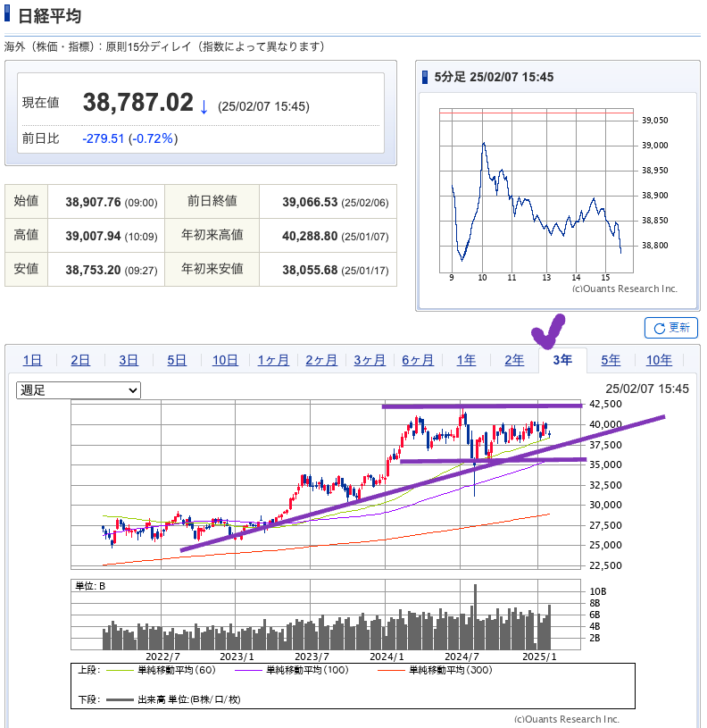Click the active 3年 tab
This screenshot has height=728, width=707.
pos(562,360)
